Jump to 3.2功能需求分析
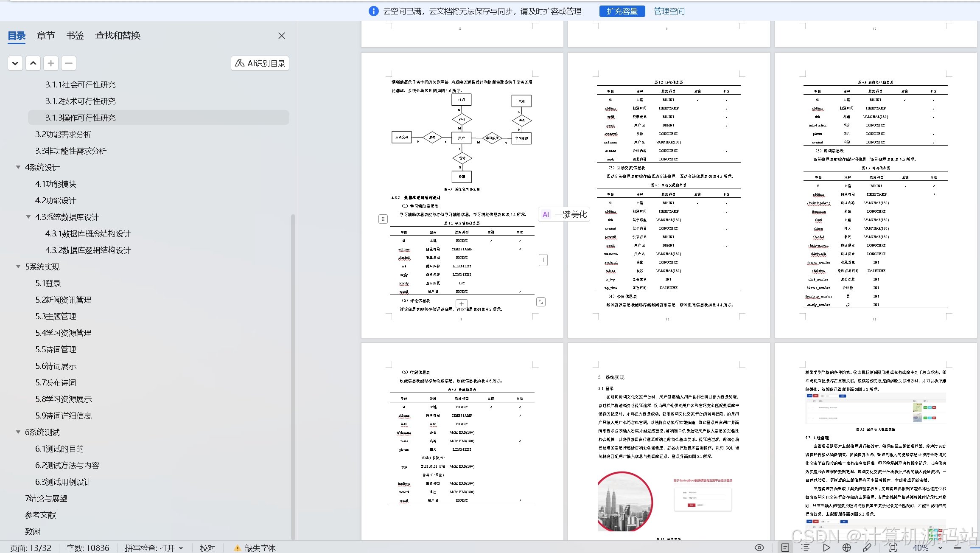Viewport: 980px width, 553px height. tap(63, 135)
